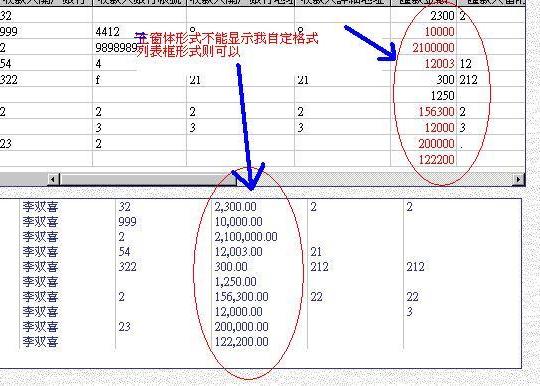540x386 pixels.
Task: Select the cell showing 2100000
Action: click(424, 48)
